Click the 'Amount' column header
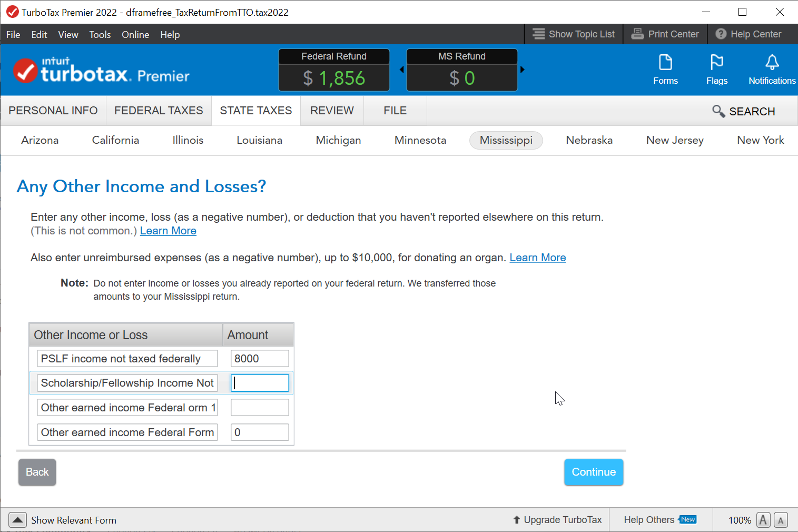 [258, 335]
